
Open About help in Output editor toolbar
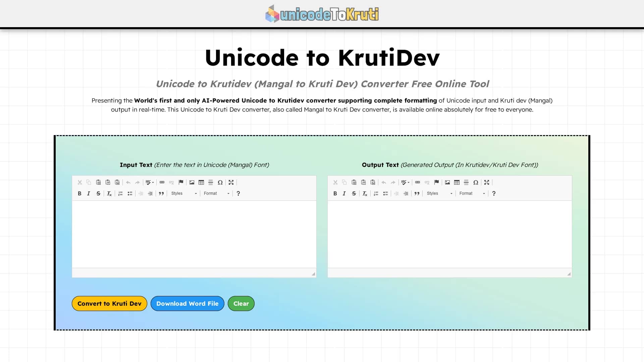pos(494,193)
